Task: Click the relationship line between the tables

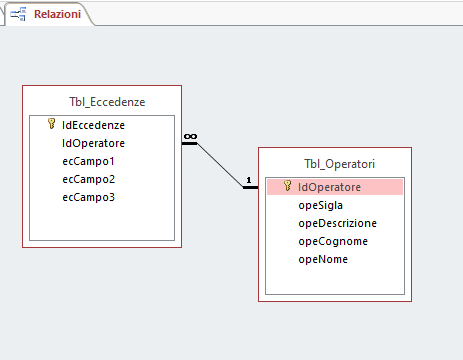Action: click(220, 166)
